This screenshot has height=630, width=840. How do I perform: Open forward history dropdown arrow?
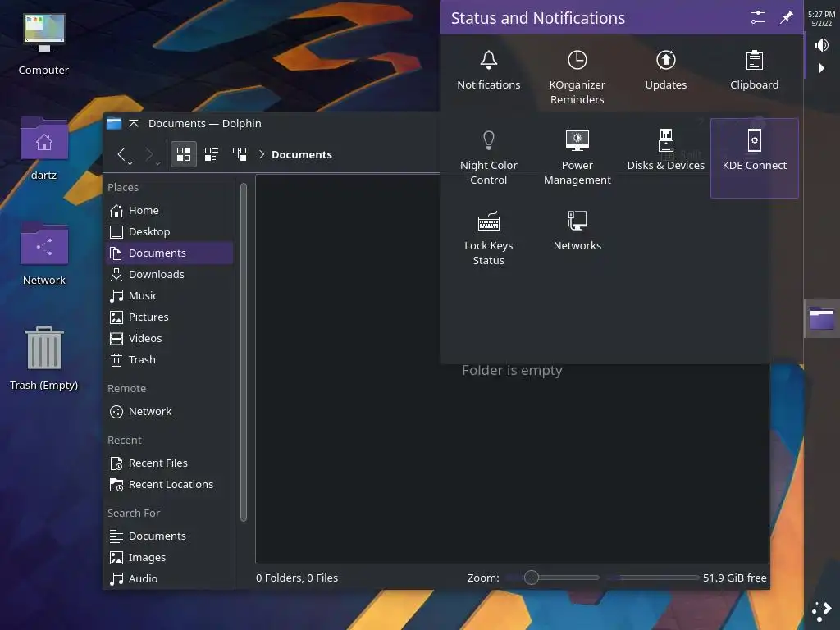coord(158,163)
